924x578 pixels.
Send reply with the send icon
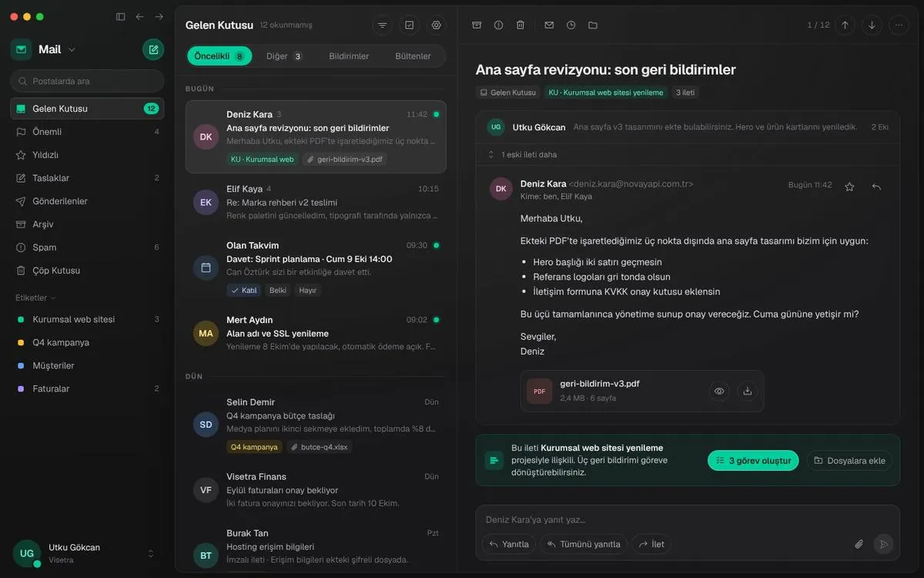pyautogui.click(x=884, y=544)
